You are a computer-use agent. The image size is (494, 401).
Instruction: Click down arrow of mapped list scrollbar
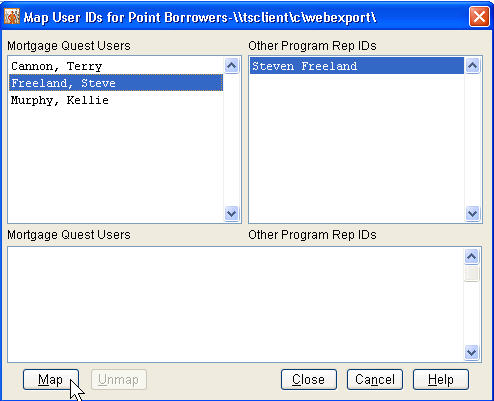[x=471, y=352]
